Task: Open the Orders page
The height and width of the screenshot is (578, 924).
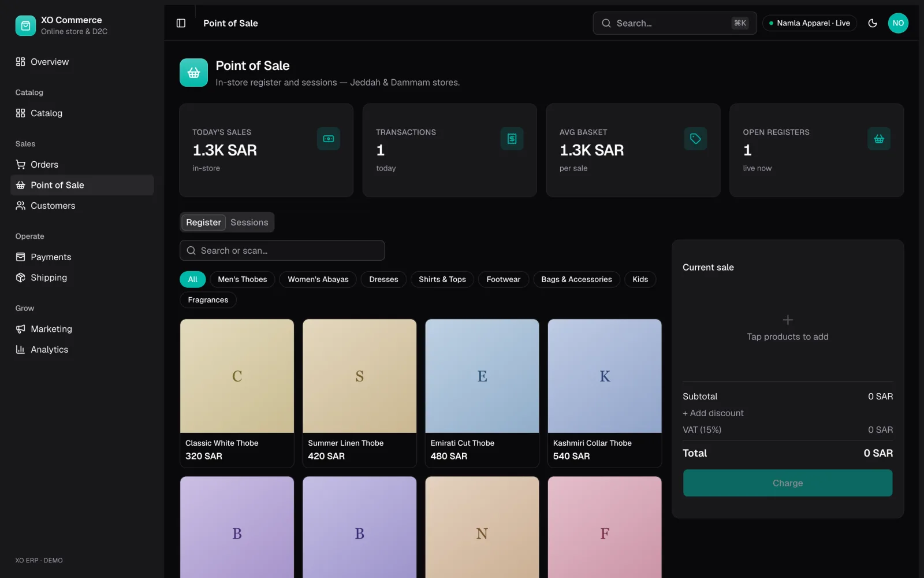Action: pos(82,165)
